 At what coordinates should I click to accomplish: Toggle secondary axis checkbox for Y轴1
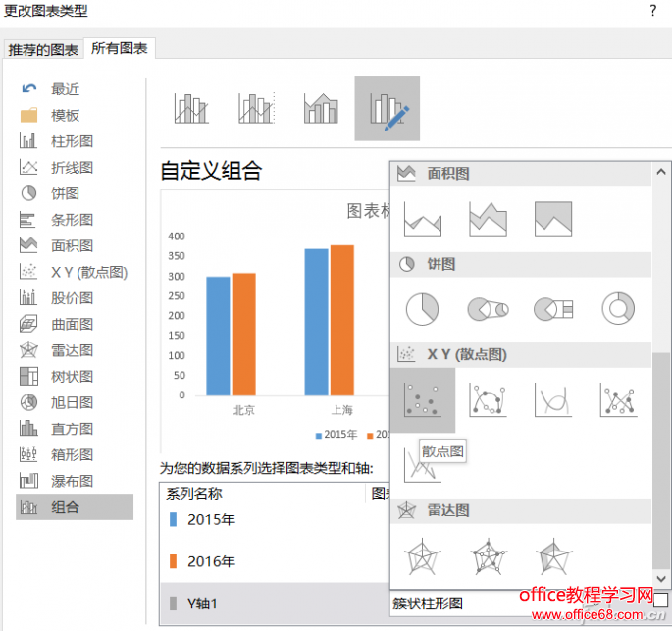pyautogui.click(x=660, y=600)
